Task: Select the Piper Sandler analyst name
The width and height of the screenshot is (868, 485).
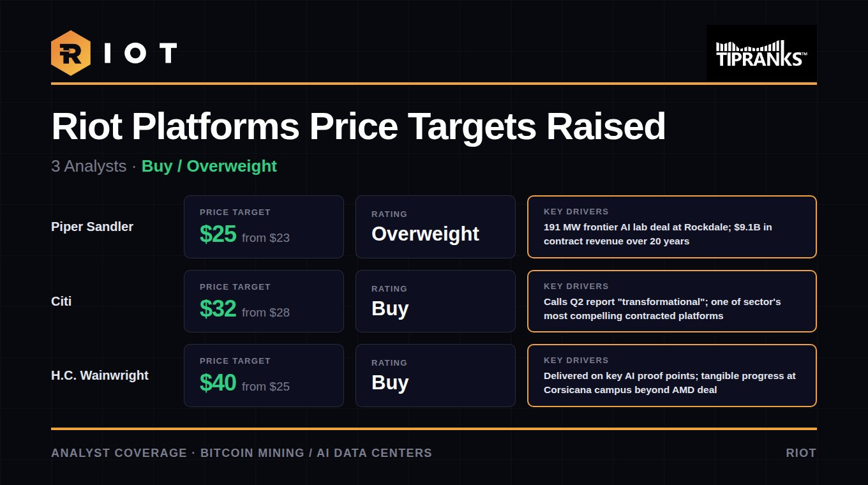Action: click(92, 227)
